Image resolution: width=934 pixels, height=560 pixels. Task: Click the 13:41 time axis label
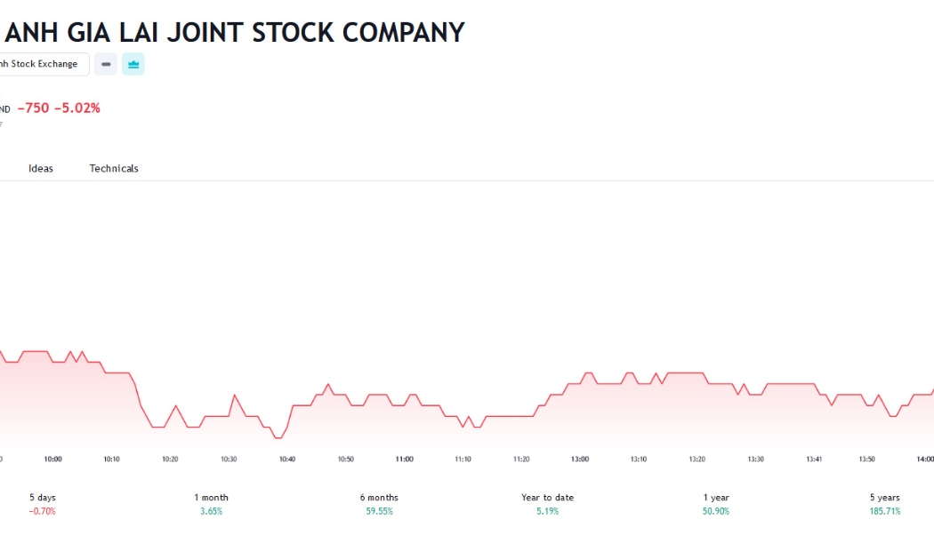pyautogui.click(x=814, y=460)
